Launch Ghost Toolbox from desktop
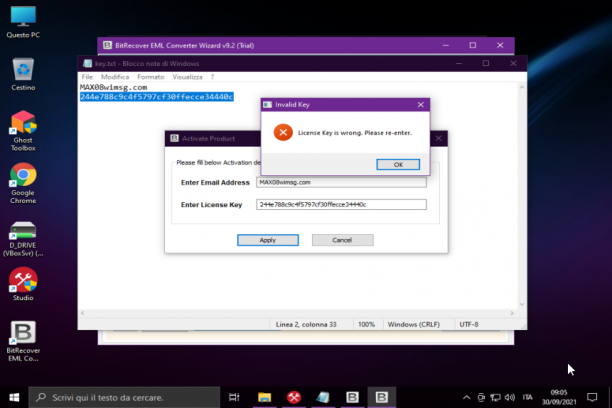Screen dimensions: 612x408 point(23,131)
